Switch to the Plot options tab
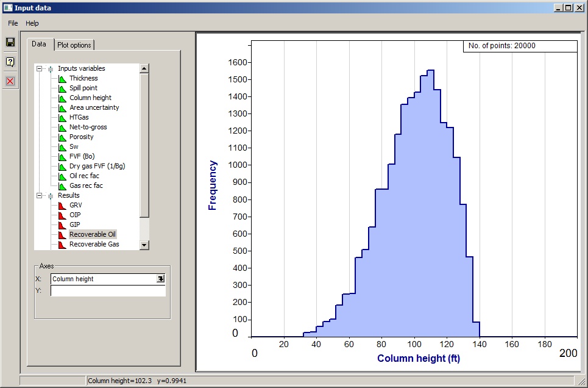The image size is (588, 388). [x=74, y=45]
